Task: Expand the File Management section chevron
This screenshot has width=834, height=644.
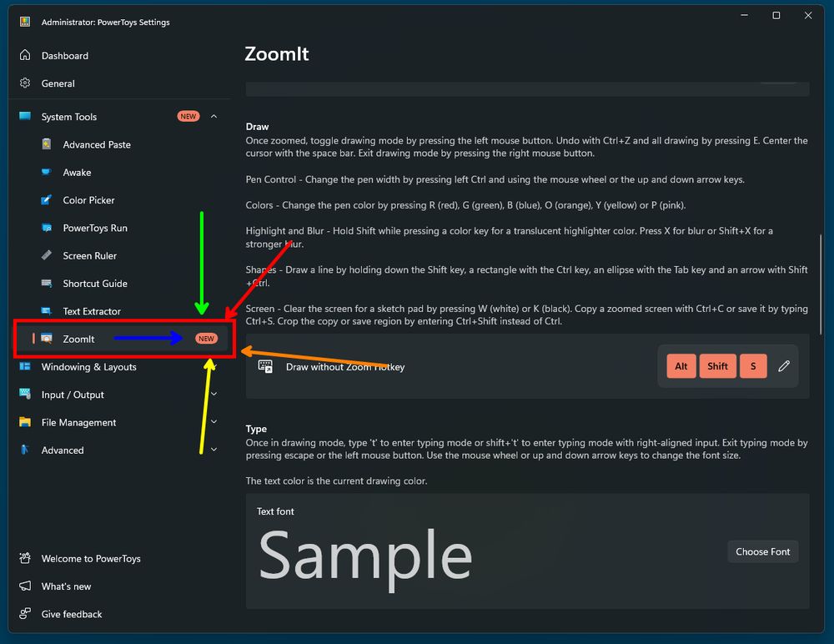Action: pyautogui.click(x=214, y=421)
